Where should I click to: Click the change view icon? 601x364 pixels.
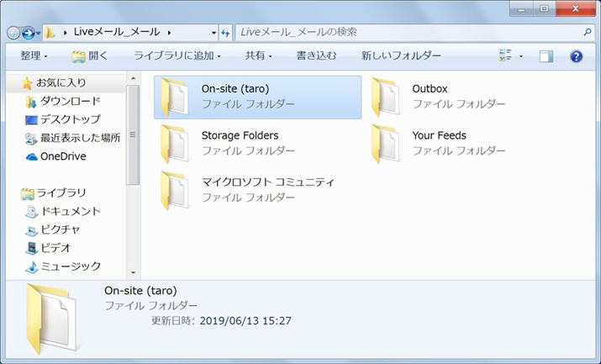pos(505,56)
